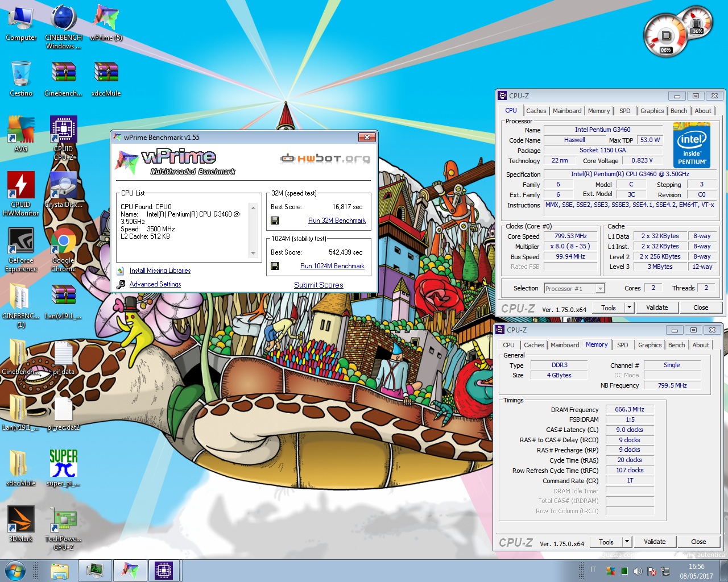Open the Computer desktop icon
Image resolution: width=728 pixels, height=582 pixels.
(x=21, y=23)
